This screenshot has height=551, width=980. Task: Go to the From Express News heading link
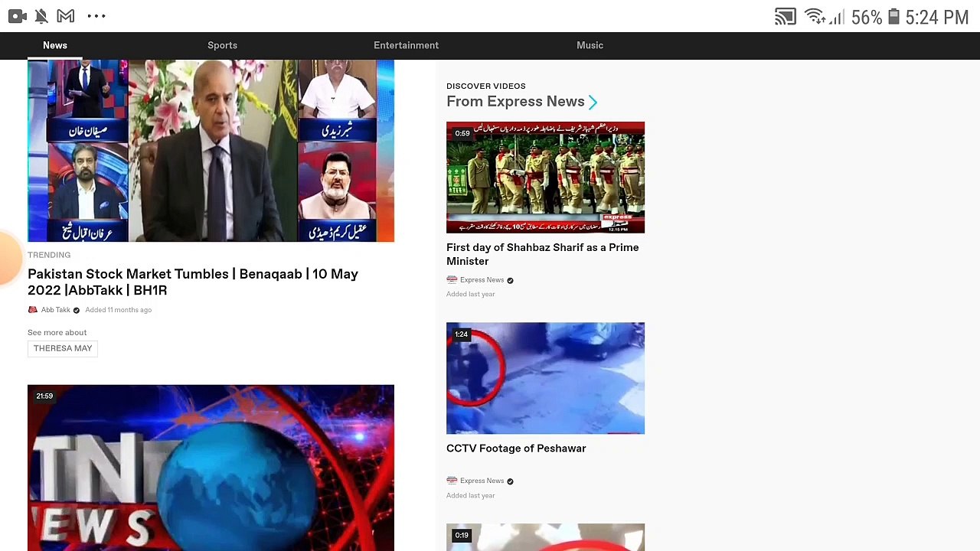tap(515, 102)
